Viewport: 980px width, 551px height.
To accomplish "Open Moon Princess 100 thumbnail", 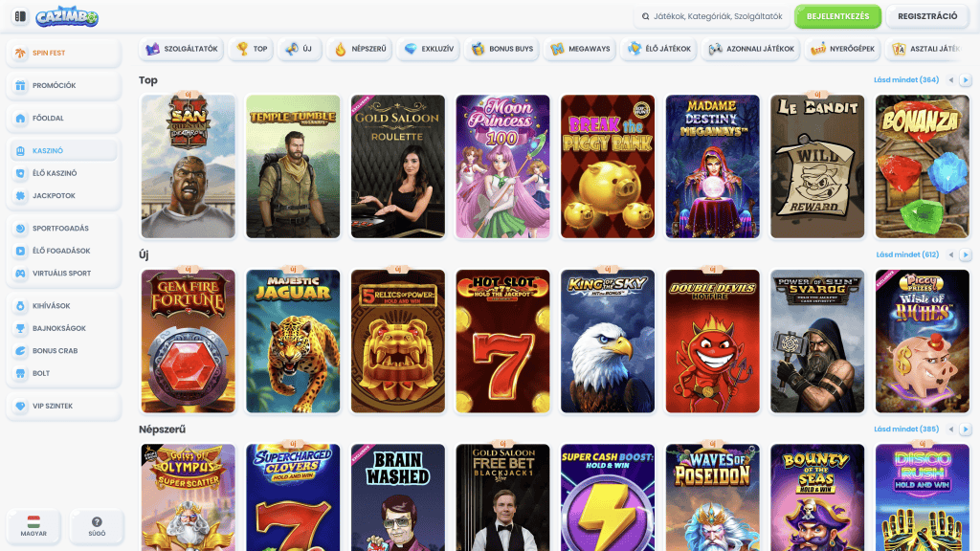I will pos(503,166).
